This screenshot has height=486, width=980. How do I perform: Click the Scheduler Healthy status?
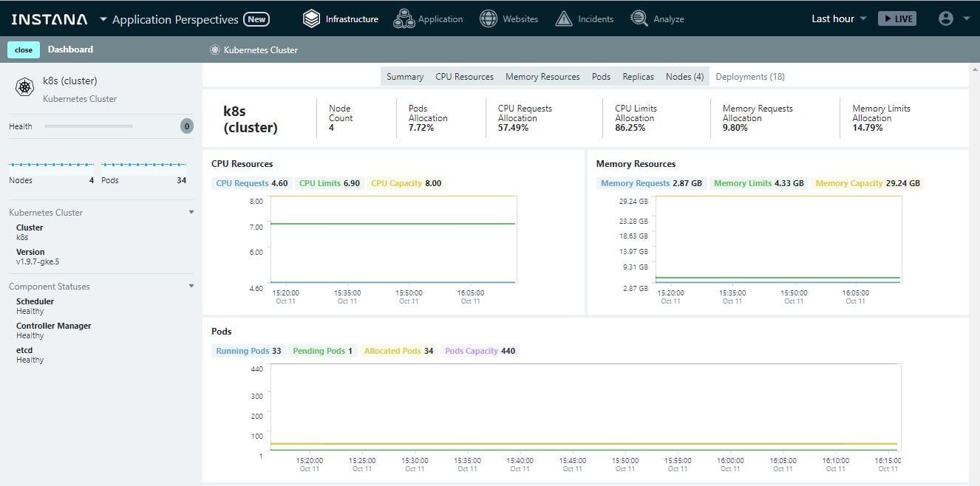tap(35, 306)
